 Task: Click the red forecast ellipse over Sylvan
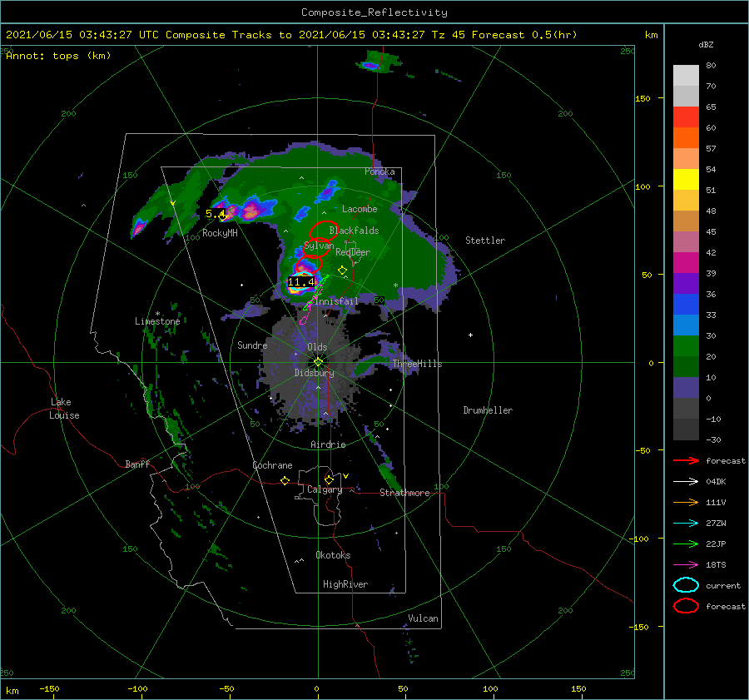coord(317,247)
